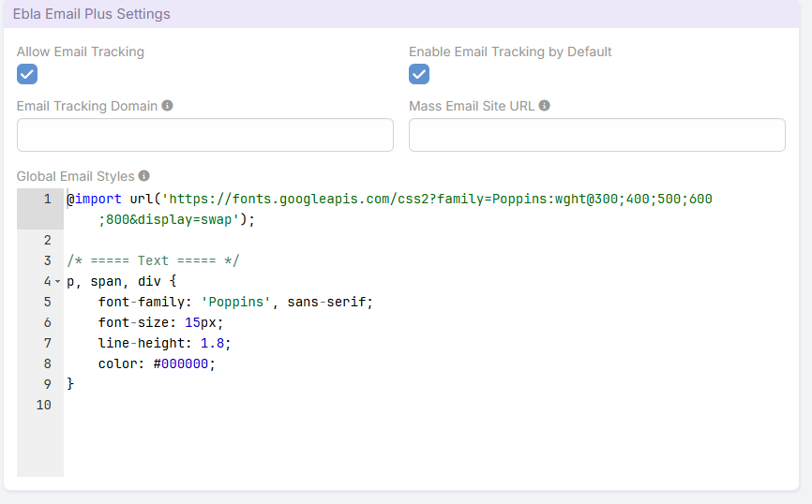The height and width of the screenshot is (504, 812).
Task: Click the Ebla Email Plus Settings header
Action: coord(92,14)
